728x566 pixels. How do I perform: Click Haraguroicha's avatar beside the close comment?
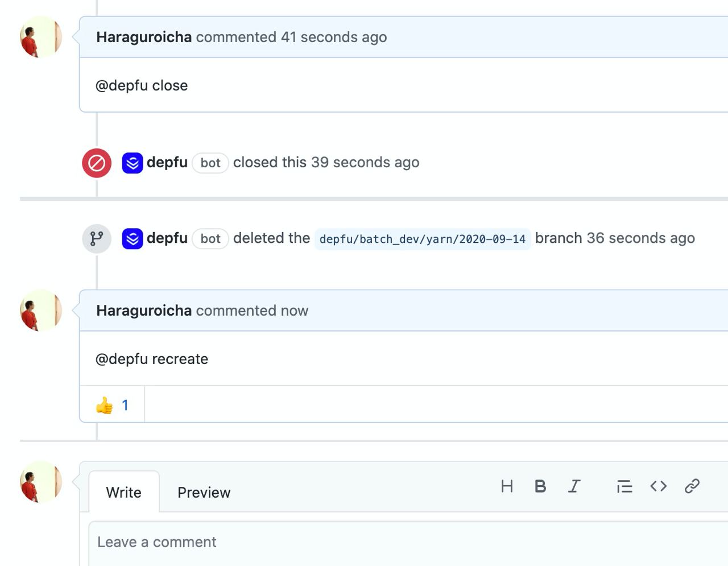[x=41, y=37]
